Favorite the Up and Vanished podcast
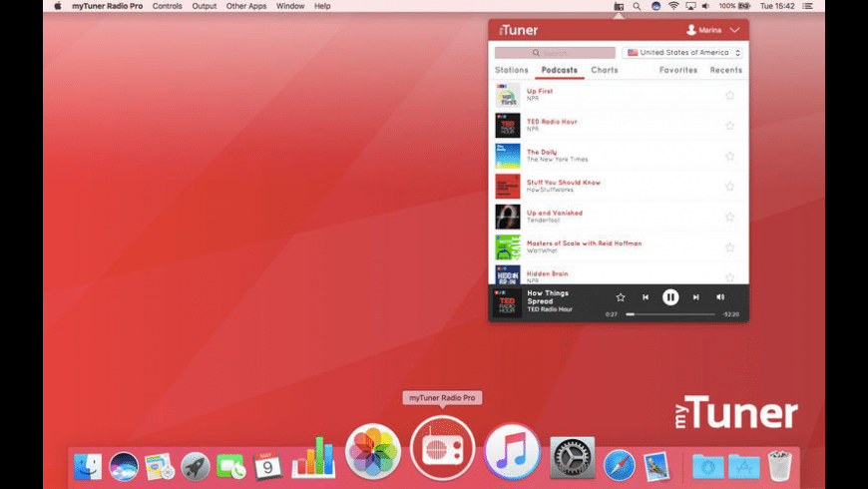This screenshot has width=868, height=489. (729, 218)
